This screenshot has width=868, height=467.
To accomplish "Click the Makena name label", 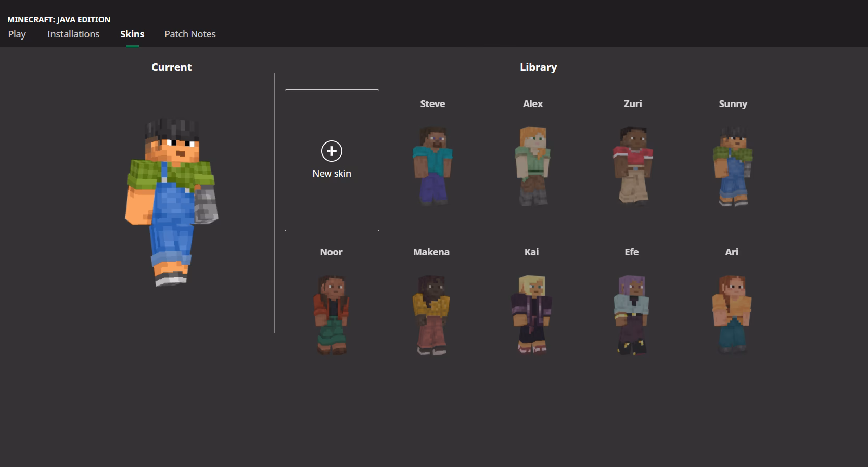I will pyautogui.click(x=431, y=252).
